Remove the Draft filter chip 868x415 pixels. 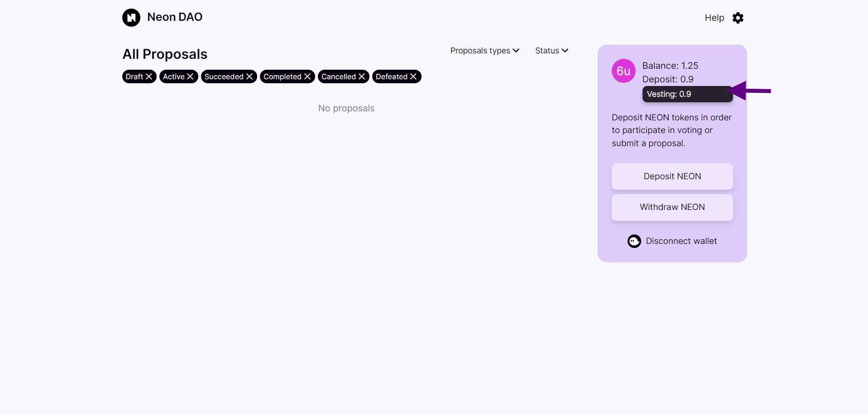149,76
